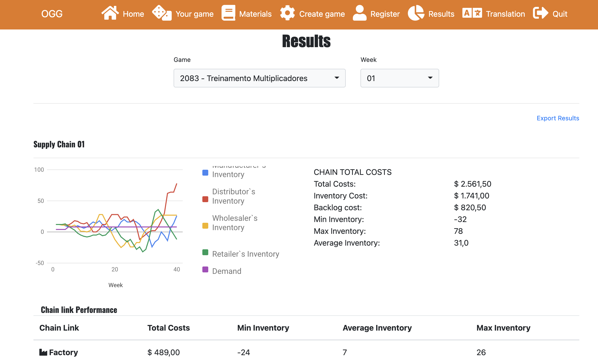Click the Export Results link
The width and height of the screenshot is (598, 364).
pos(558,118)
